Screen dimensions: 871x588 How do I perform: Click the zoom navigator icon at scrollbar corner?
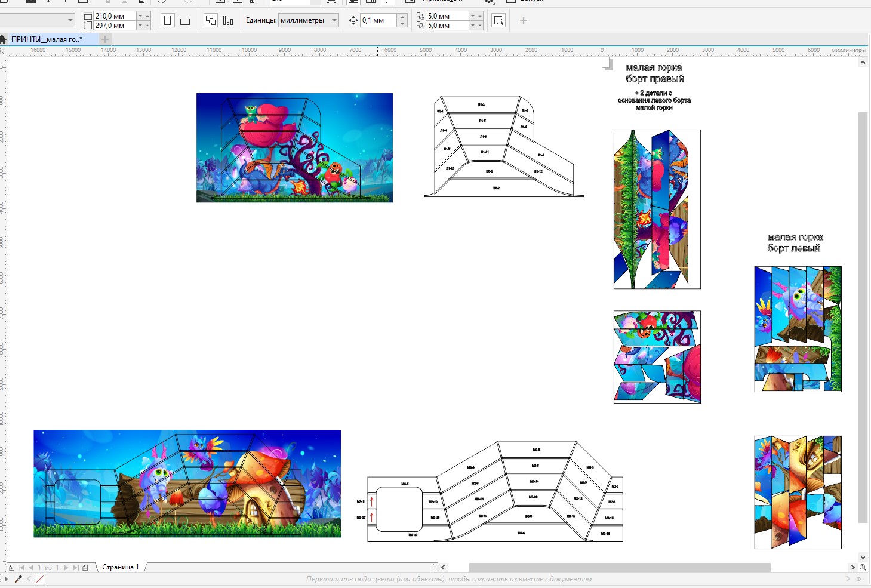tap(863, 567)
